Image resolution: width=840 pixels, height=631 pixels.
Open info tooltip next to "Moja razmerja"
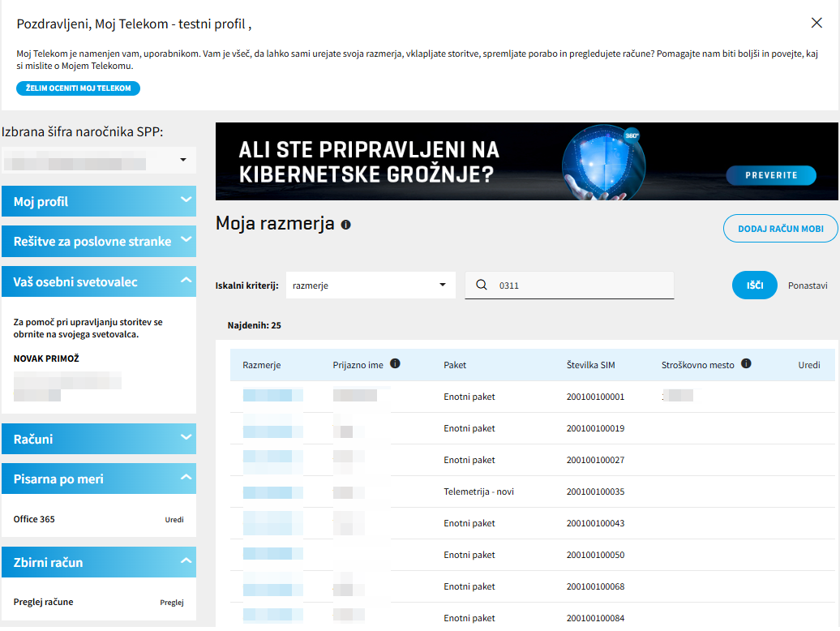point(345,224)
